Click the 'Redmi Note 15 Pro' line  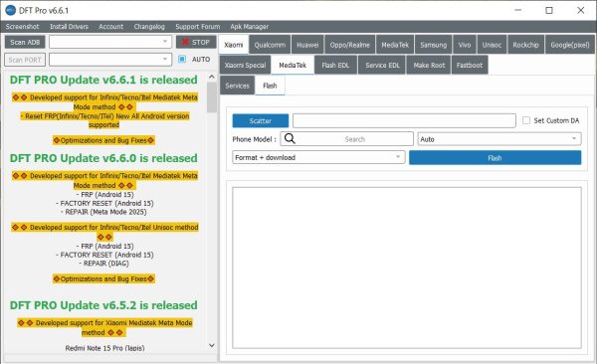point(104,348)
